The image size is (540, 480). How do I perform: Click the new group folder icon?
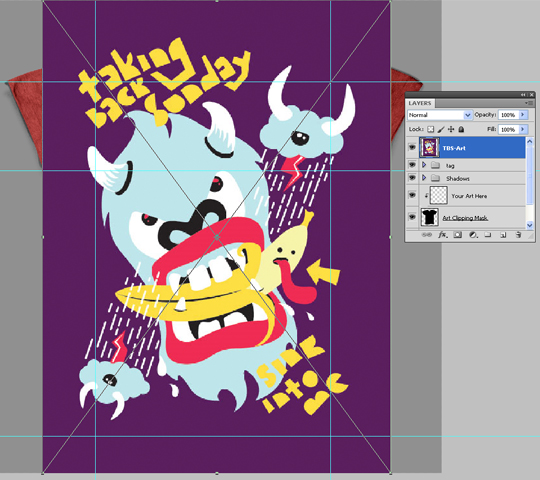[x=488, y=235]
